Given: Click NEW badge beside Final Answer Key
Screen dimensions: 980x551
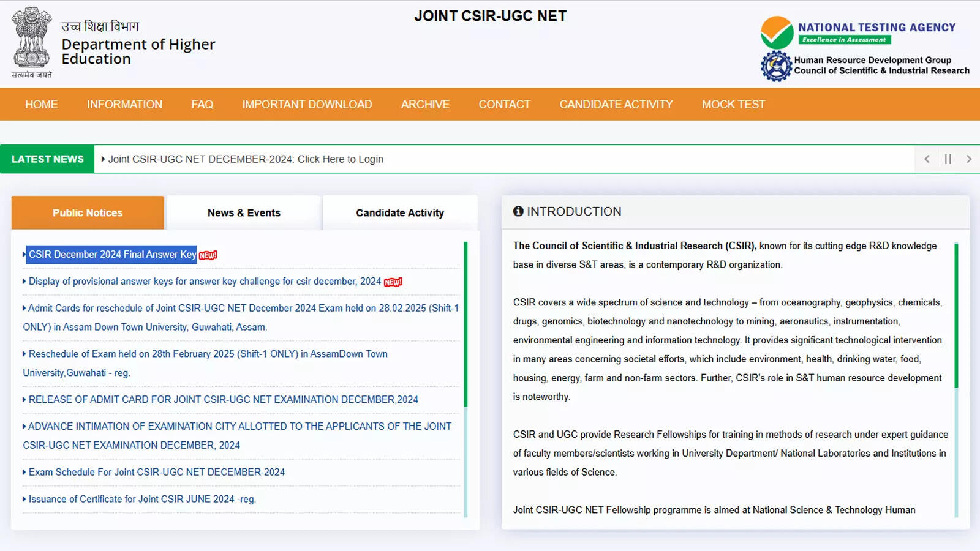Looking at the screenshot, I should [x=208, y=255].
